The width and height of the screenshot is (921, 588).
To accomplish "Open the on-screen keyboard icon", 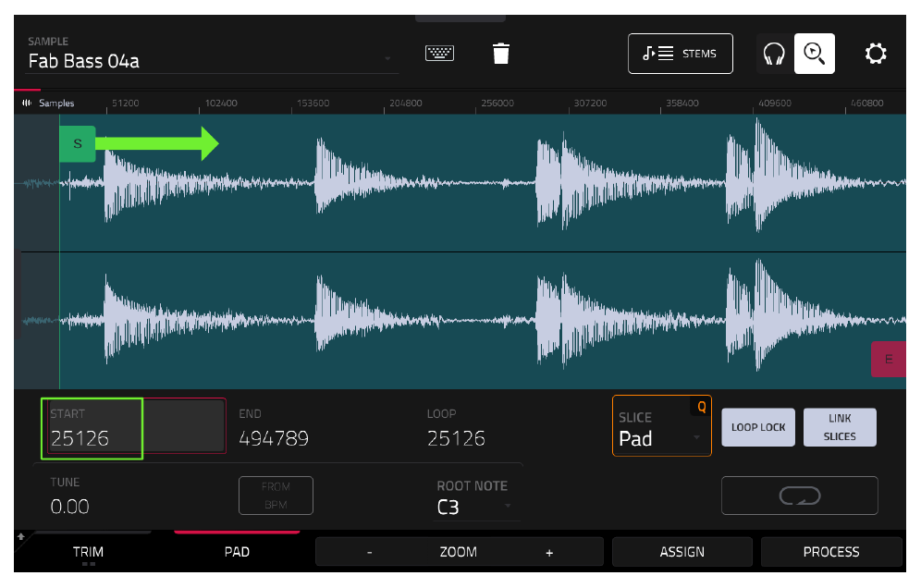I will point(439,54).
